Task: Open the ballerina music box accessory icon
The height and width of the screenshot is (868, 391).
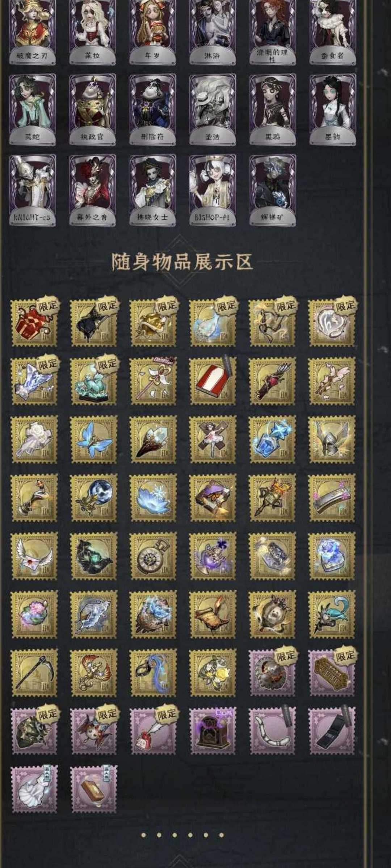Action: (213, 439)
